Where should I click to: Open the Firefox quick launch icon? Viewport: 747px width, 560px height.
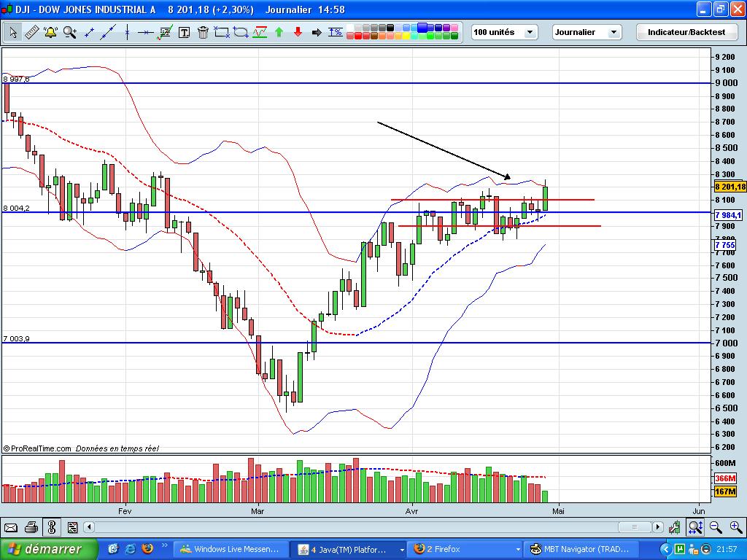pos(147,549)
